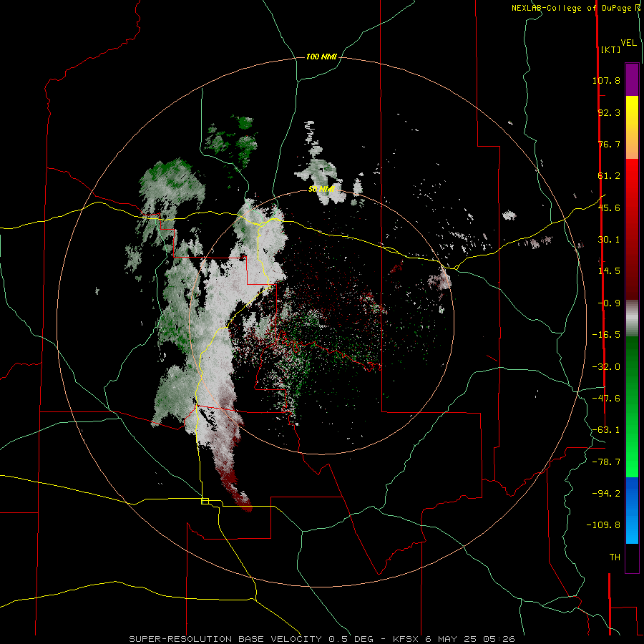The image size is (644, 644).
Task: Select the VEL legend label
Action: point(628,43)
